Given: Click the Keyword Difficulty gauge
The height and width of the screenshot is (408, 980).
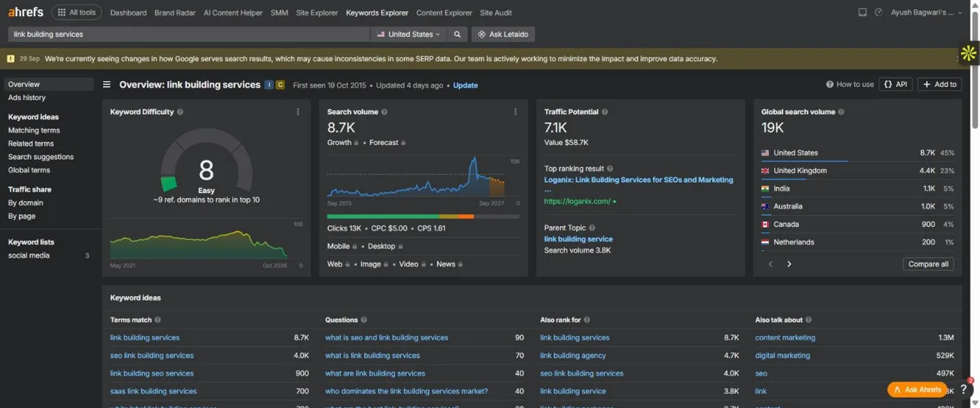Looking at the screenshot, I should point(206,161).
